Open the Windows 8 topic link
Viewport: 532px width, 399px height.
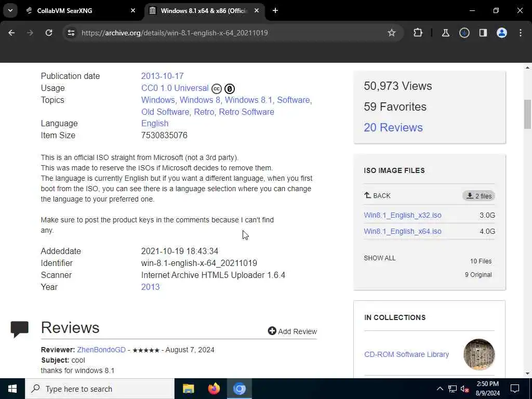point(200,100)
